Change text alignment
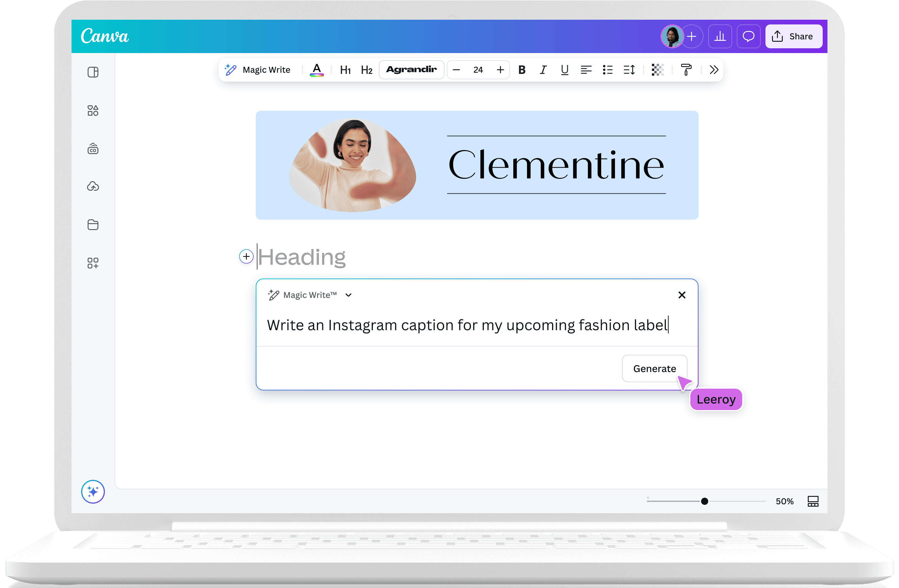Viewport: 899px width, 588px height. click(x=586, y=70)
